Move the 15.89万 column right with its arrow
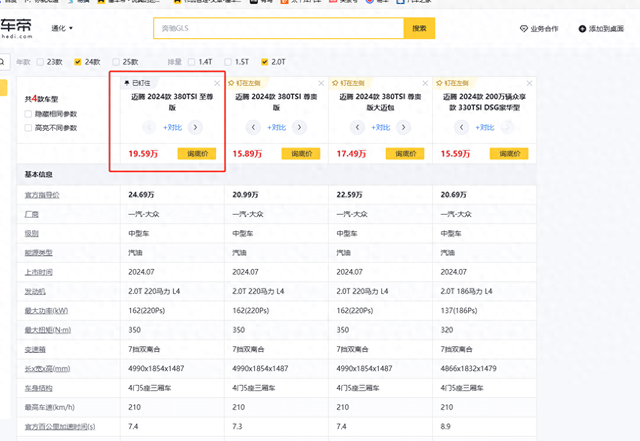This screenshot has width=640, height=441. pyautogui.click(x=299, y=127)
